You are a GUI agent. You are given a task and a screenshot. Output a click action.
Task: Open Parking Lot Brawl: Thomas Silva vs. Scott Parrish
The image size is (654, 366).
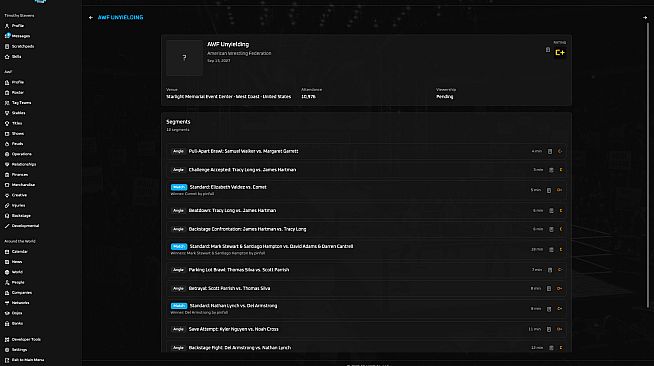coord(366,270)
